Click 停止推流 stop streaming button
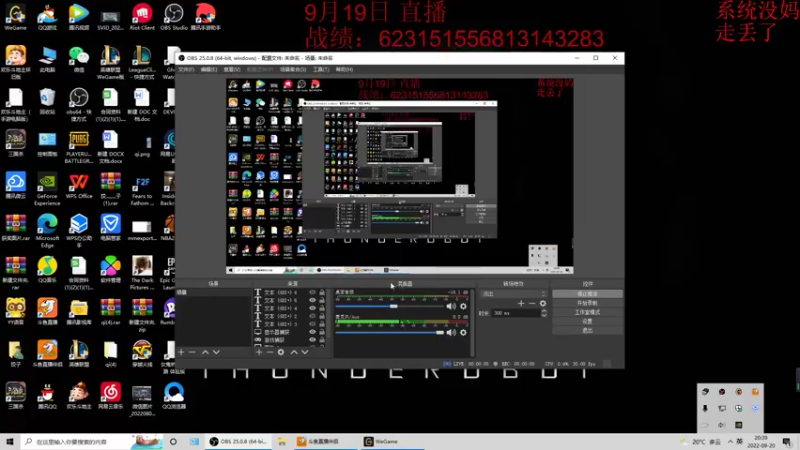The width and height of the screenshot is (800, 450). coord(587,294)
